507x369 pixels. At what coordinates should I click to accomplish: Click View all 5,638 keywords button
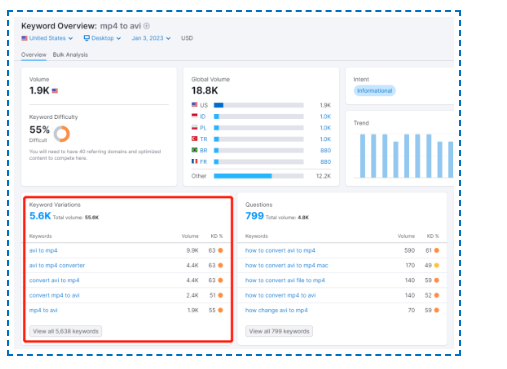click(x=66, y=331)
